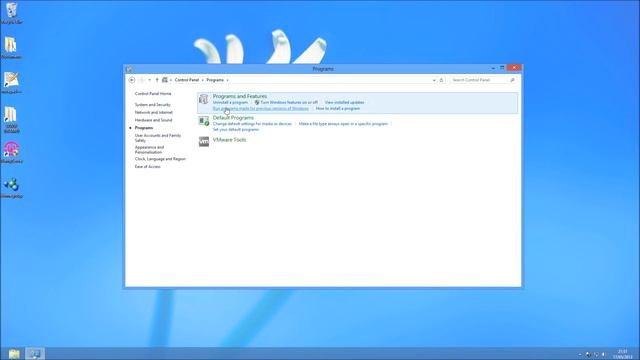Image resolution: width=640 pixels, height=360 pixels.
Task: Click the taskbar clock and date
Action: coord(622,354)
